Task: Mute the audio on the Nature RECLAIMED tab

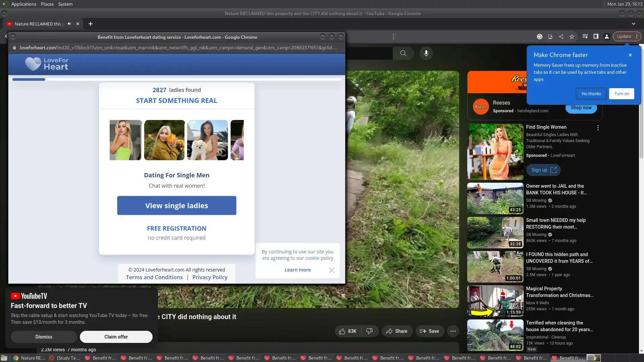Action: (69, 24)
